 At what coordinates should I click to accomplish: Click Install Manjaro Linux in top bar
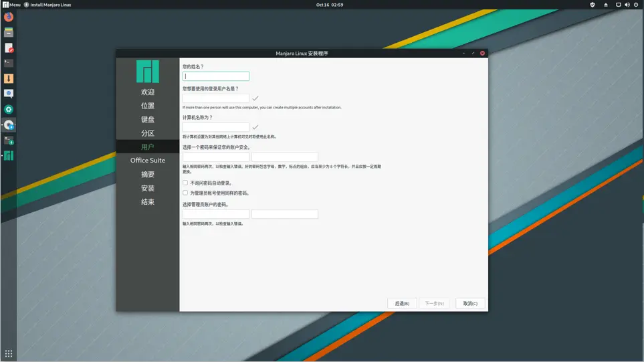[x=47, y=5]
